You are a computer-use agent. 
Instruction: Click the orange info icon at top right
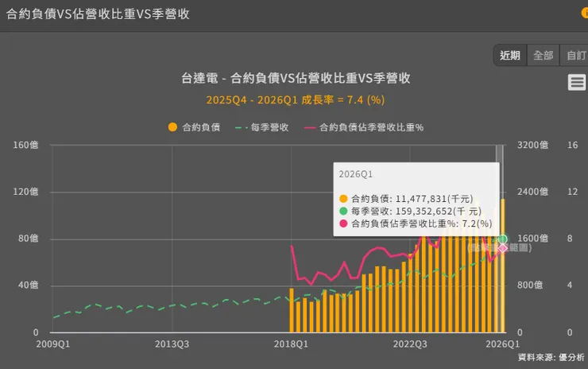585,13
